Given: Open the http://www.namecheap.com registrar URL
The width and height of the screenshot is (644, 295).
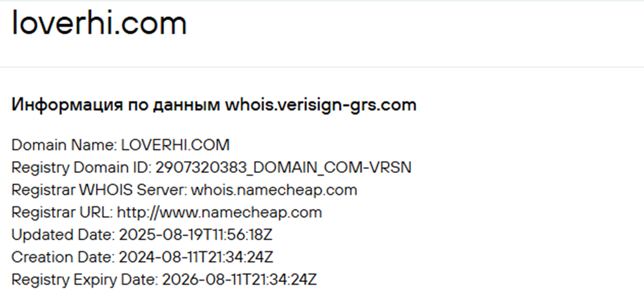Looking at the screenshot, I should pos(219,213).
